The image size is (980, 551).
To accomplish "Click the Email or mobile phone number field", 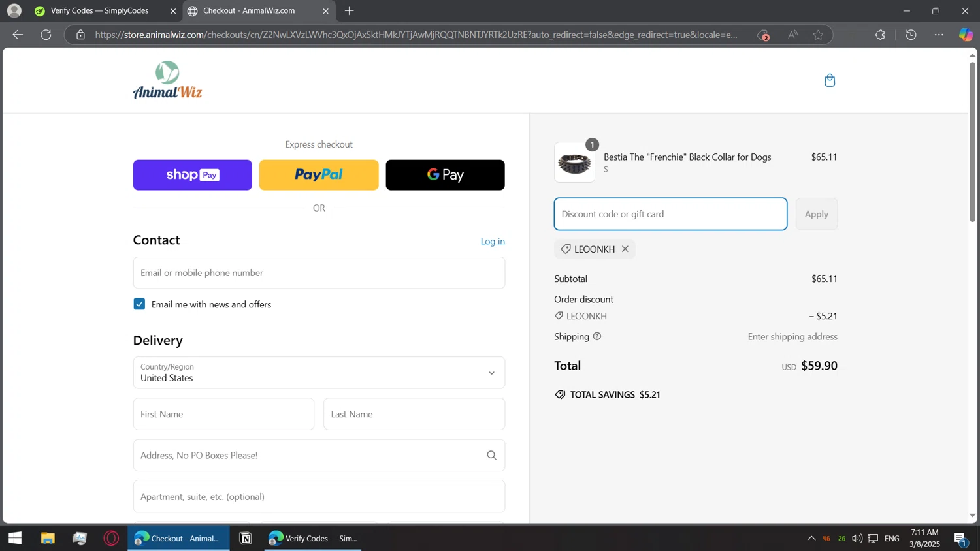I will coord(319,273).
